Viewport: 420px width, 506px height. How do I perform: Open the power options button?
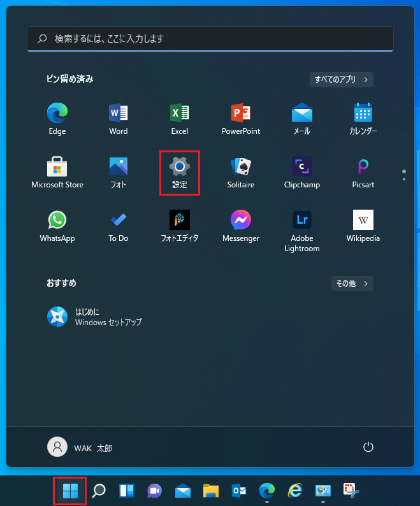pyautogui.click(x=368, y=447)
